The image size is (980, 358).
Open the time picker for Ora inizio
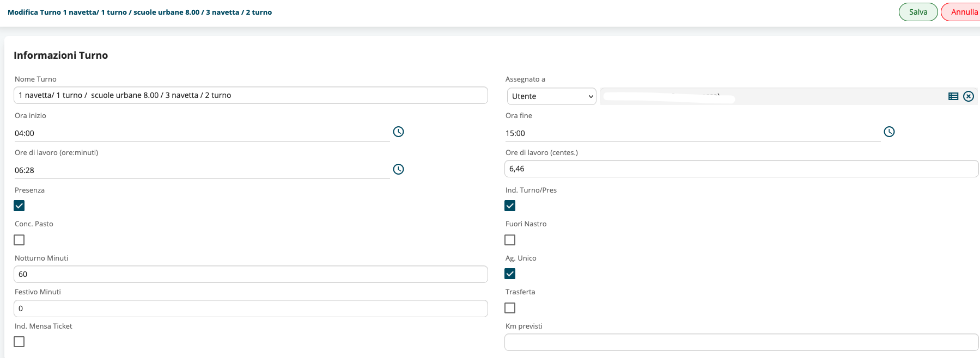click(x=399, y=132)
